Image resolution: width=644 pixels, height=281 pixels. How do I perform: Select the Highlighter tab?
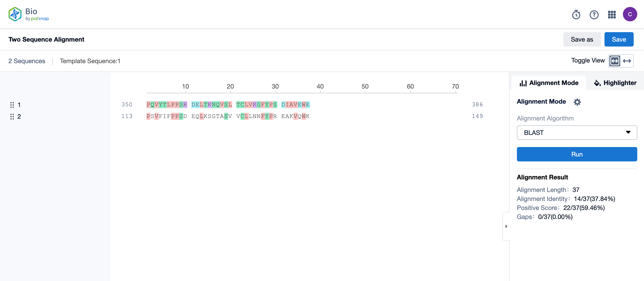615,83
